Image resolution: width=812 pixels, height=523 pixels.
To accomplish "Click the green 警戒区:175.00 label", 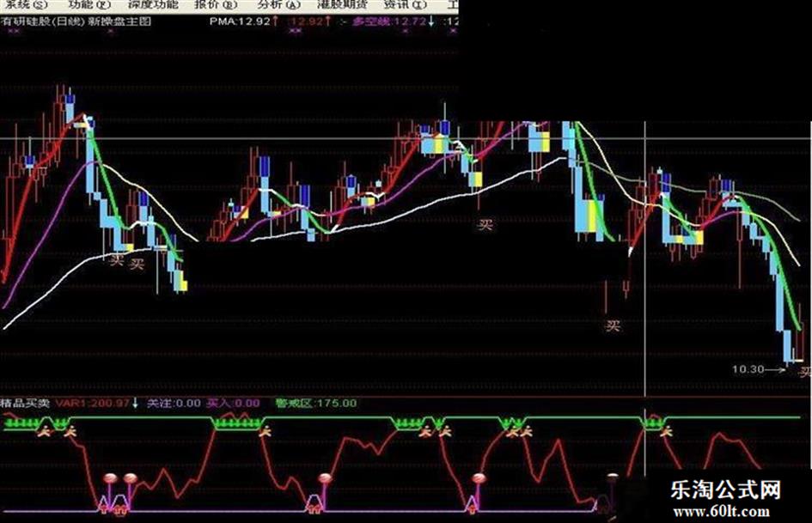I will tap(316, 403).
